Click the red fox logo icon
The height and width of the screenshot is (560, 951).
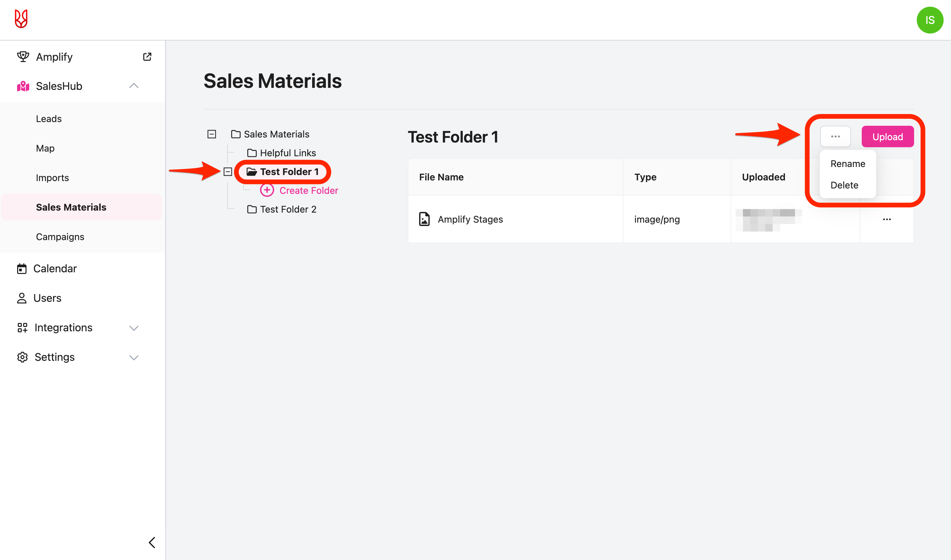coord(21,19)
